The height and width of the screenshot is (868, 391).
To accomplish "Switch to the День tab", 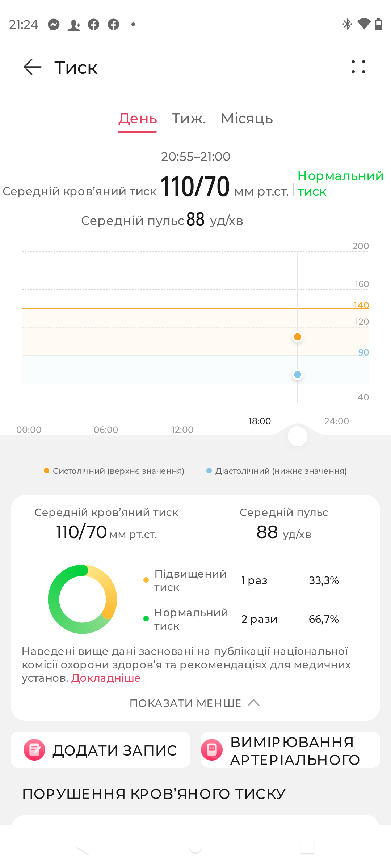I will coord(138,119).
